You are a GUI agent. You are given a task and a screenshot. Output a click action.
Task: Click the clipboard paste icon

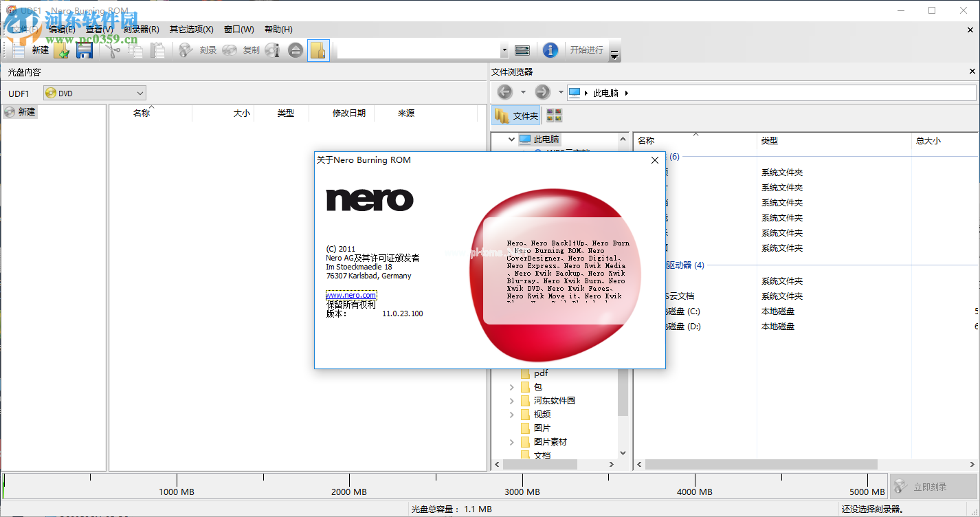tap(158, 50)
